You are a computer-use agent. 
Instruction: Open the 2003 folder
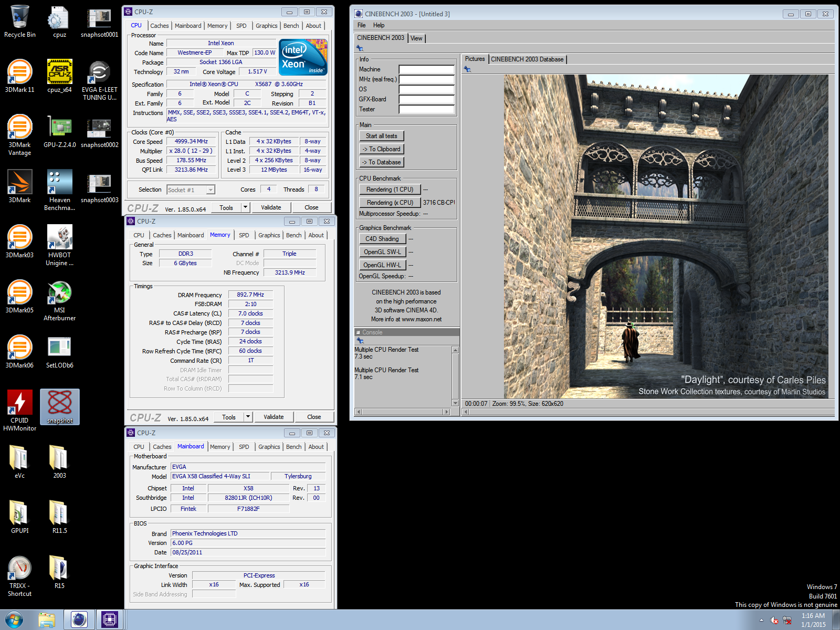tap(59, 463)
